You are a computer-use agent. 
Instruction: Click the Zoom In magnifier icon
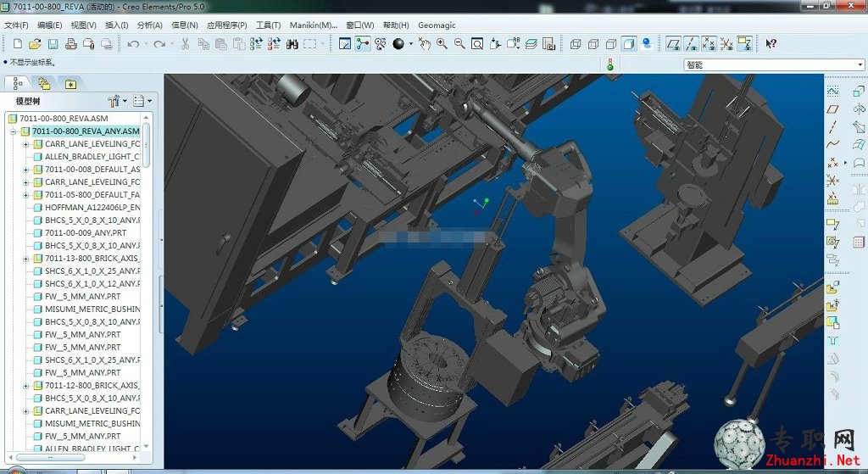point(442,44)
